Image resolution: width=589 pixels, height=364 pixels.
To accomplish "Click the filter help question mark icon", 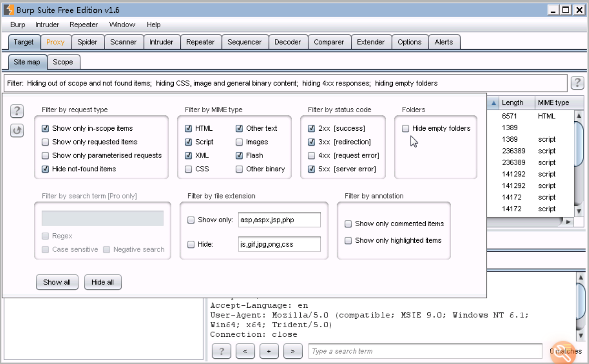I will coord(17,111).
